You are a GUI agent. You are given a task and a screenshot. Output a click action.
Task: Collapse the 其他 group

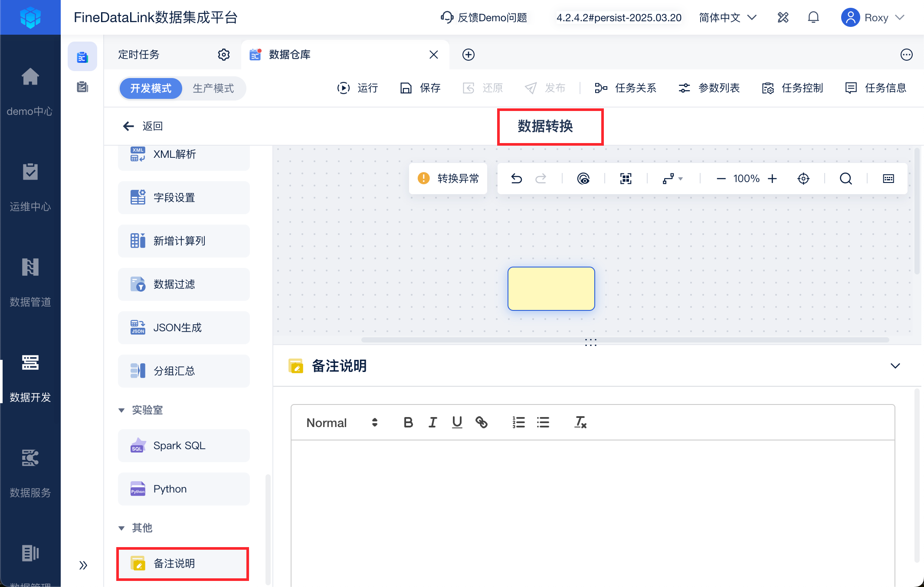(x=122, y=528)
